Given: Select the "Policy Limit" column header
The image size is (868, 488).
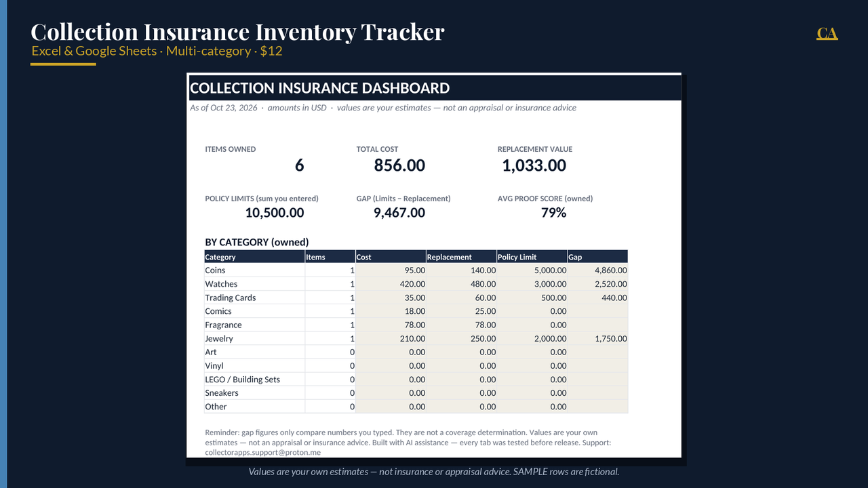Looking at the screenshot, I should click(x=532, y=257).
